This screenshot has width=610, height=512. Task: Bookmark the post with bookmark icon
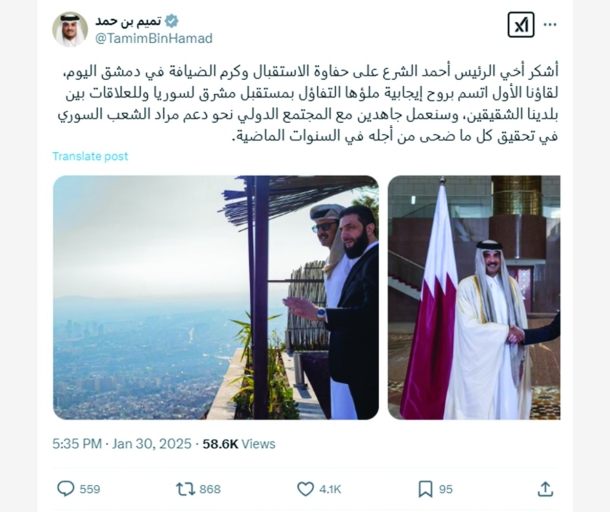tap(425, 489)
